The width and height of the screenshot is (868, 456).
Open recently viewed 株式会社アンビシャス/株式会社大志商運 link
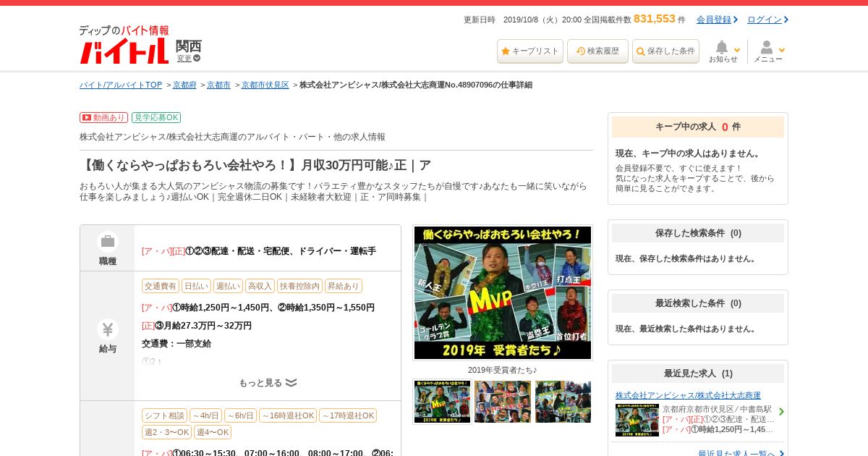coord(688,395)
